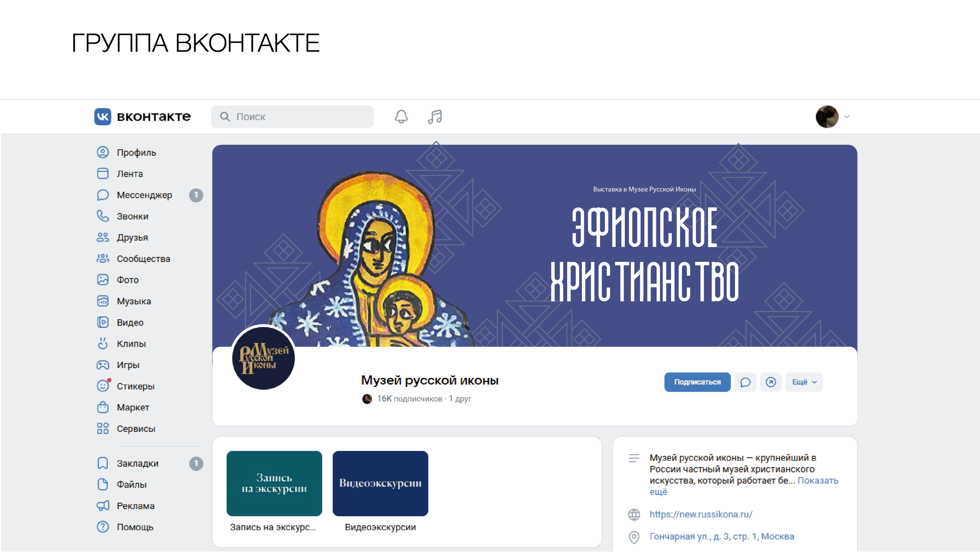The image size is (980, 552).
Task: Click the share arrow icon button
Action: click(771, 382)
